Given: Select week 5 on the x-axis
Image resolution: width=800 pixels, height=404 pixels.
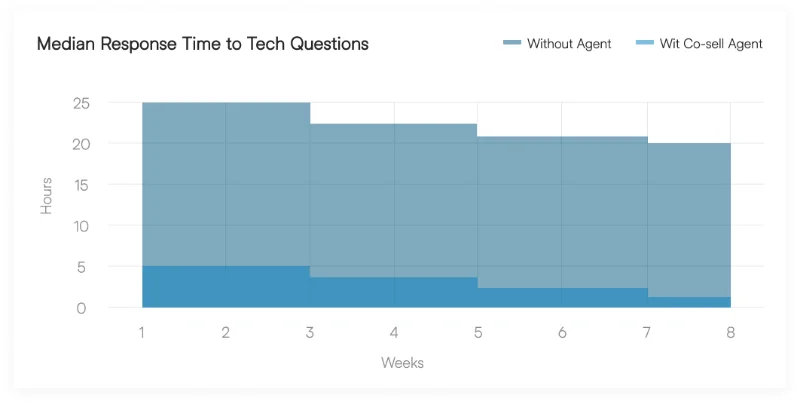Looking at the screenshot, I should pyautogui.click(x=478, y=332).
